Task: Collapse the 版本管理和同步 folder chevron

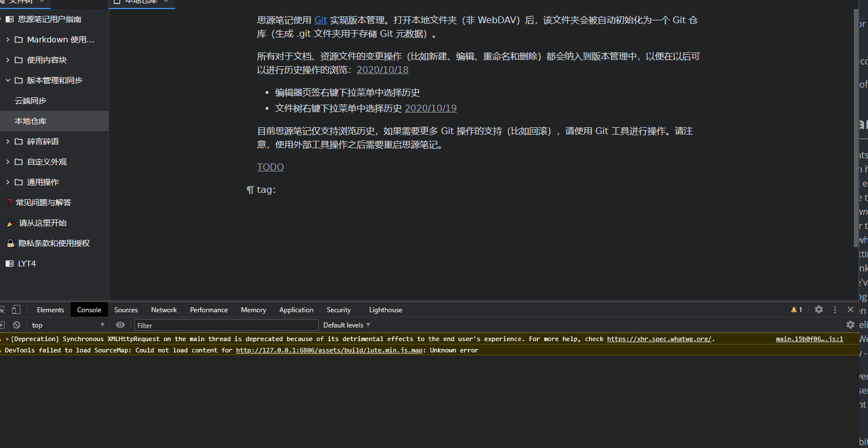Action: click(x=8, y=80)
